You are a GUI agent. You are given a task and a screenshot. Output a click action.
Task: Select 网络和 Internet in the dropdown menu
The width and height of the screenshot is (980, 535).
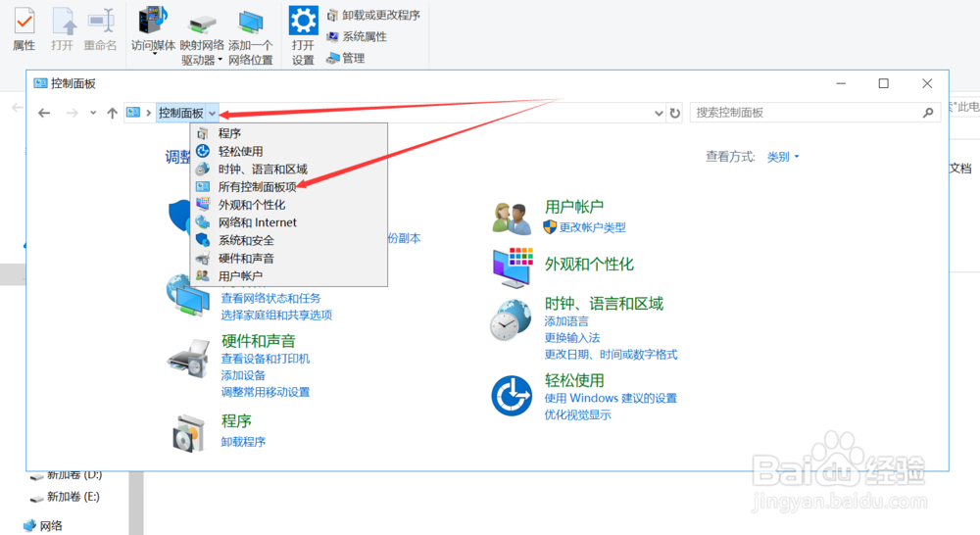289,222
